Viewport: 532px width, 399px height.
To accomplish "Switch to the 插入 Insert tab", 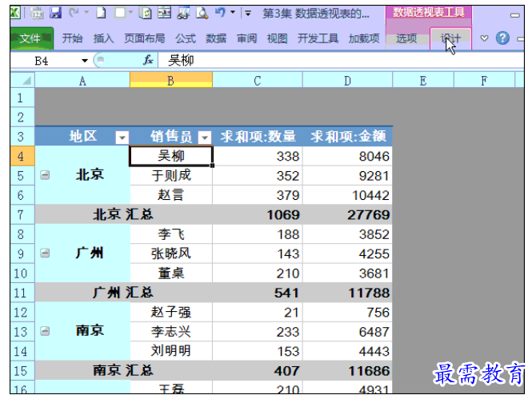I will (103, 38).
